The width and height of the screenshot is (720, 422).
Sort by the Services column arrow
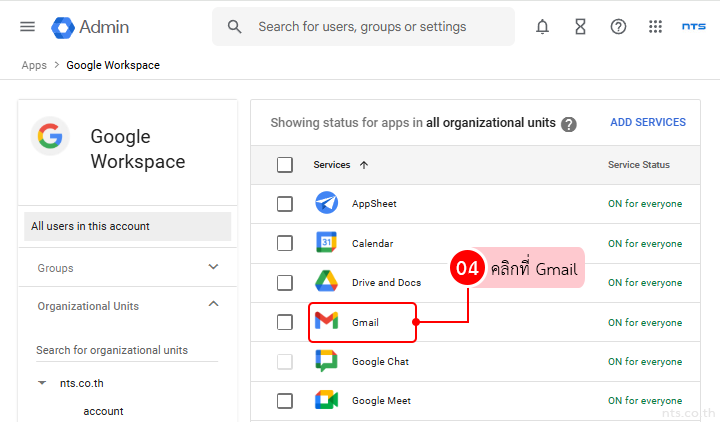tap(364, 165)
